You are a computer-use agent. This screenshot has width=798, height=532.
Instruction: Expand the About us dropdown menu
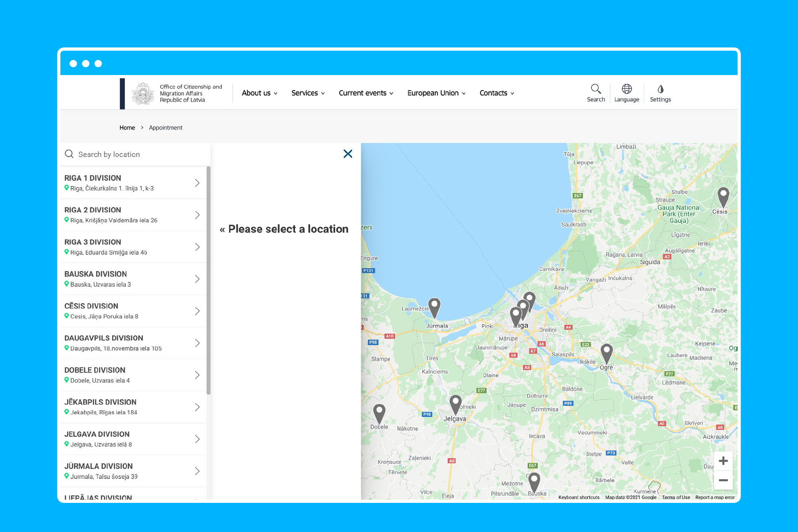click(259, 93)
